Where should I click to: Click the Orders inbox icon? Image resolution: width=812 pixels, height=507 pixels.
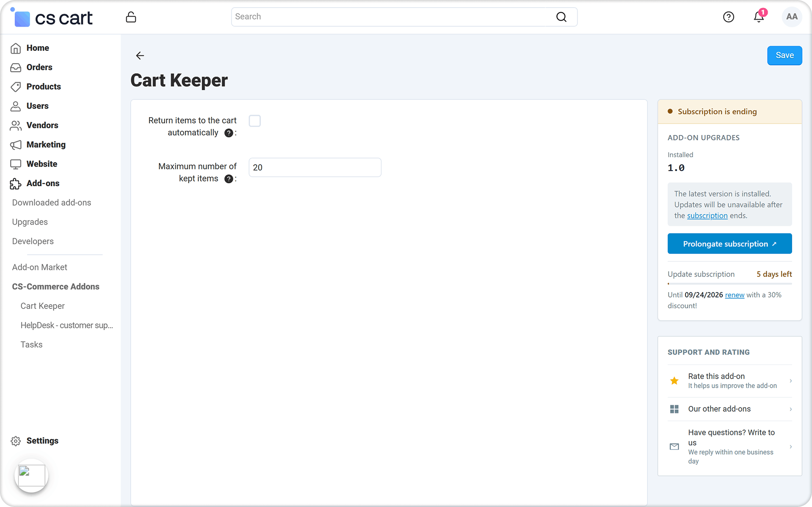pyautogui.click(x=16, y=67)
